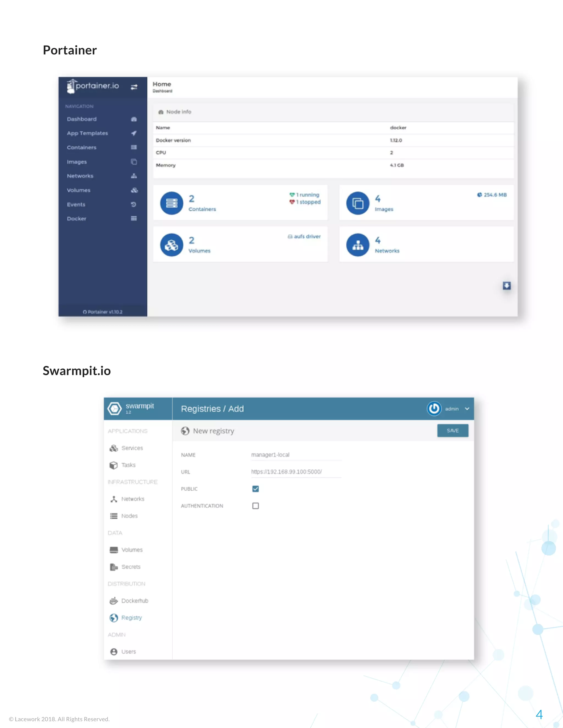563x728 pixels.
Task: Click the Portainer sidebar toggle arrows icon
Action: pos(134,87)
